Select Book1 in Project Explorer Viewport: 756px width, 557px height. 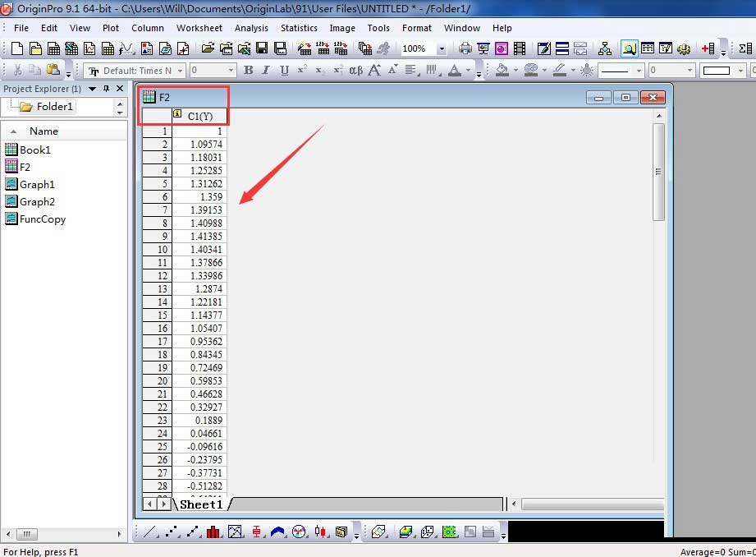(x=27, y=150)
